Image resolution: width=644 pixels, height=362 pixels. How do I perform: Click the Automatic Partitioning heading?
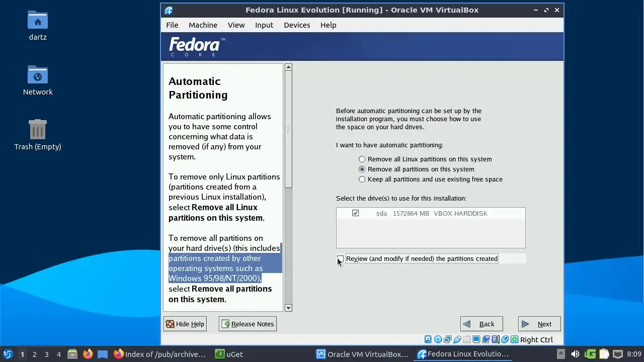pyautogui.click(x=198, y=88)
